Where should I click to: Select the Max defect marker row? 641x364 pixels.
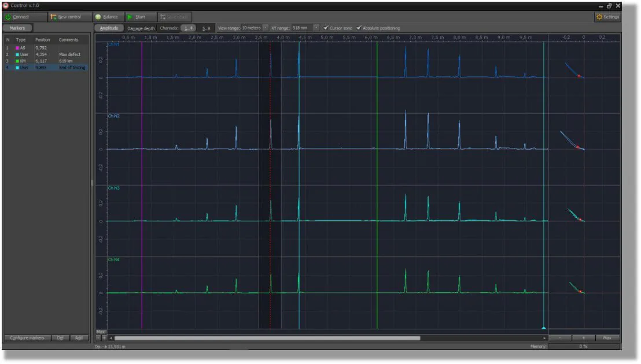46,54
